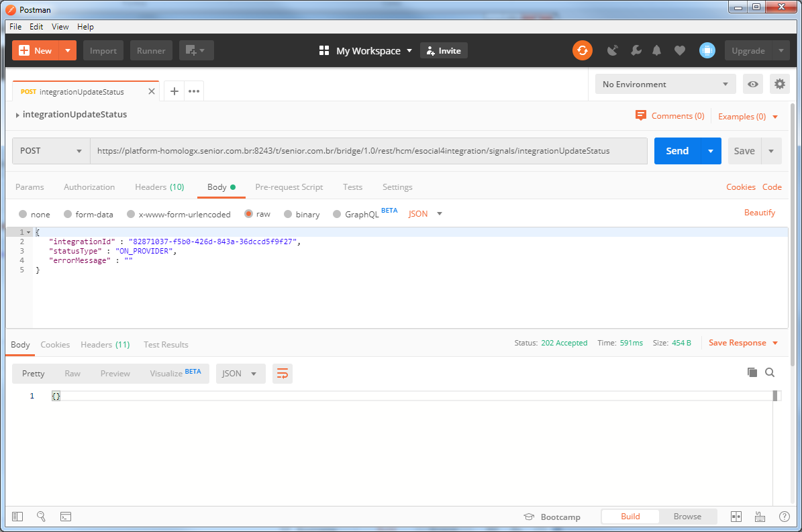Expand the Upgrade dropdown arrow
The image size is (802, 532).
click(x=781, y=50)
